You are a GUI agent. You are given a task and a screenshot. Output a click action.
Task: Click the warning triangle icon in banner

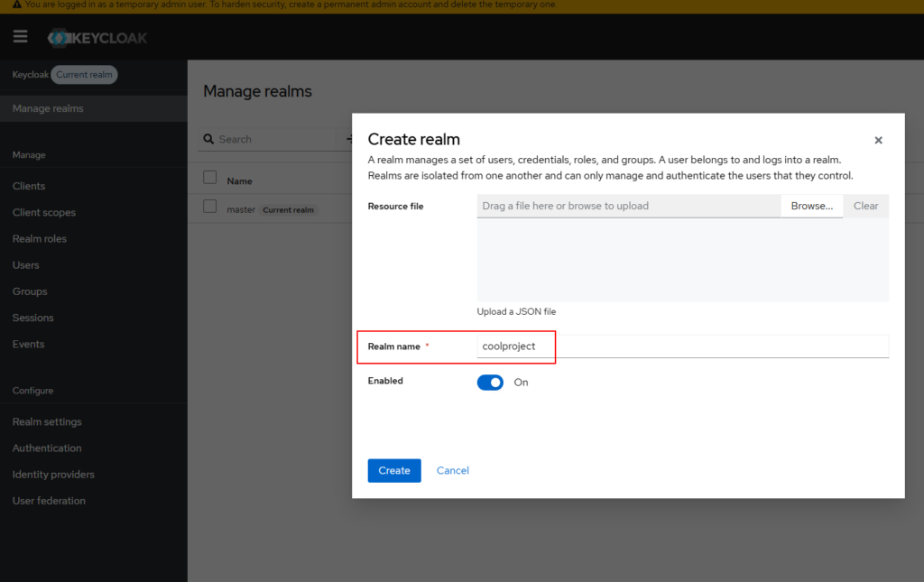(17, 5)
